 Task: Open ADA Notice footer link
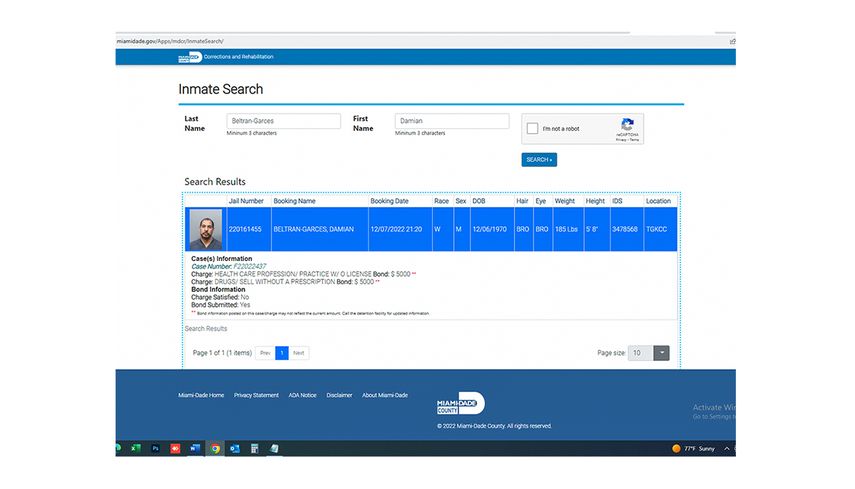(302, 395)
